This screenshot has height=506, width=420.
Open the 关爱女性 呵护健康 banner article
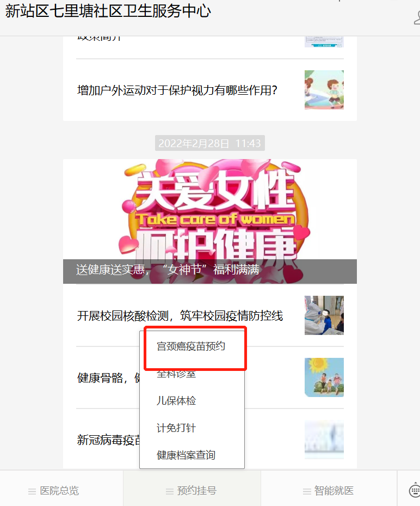[x=210, y=221]
